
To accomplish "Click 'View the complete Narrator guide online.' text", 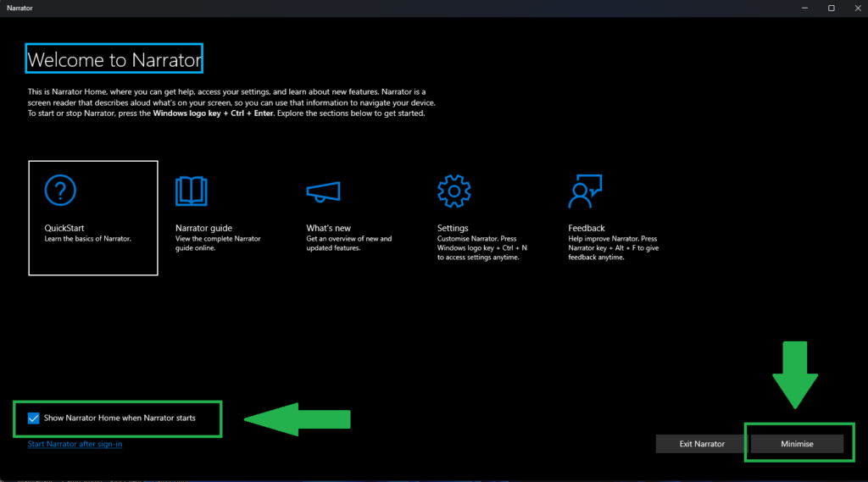I will point(218,243).
